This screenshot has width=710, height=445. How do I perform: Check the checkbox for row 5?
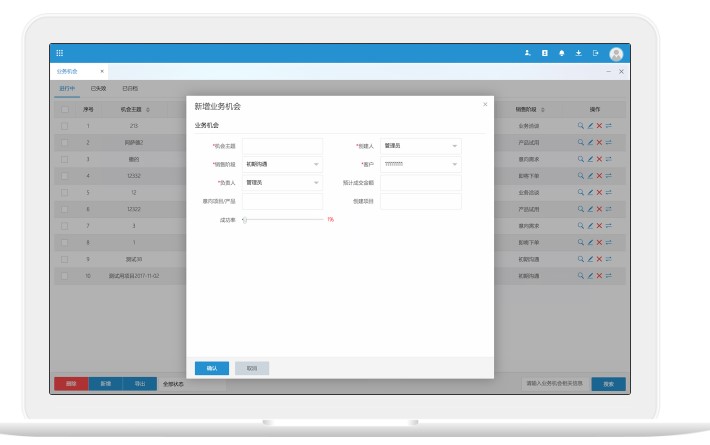(x=65, y=192)
